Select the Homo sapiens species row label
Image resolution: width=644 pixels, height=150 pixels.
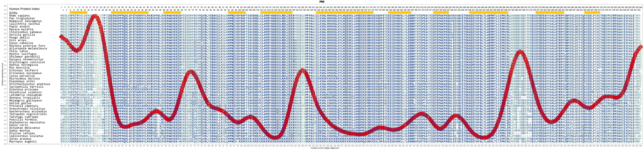pos(19,16)
